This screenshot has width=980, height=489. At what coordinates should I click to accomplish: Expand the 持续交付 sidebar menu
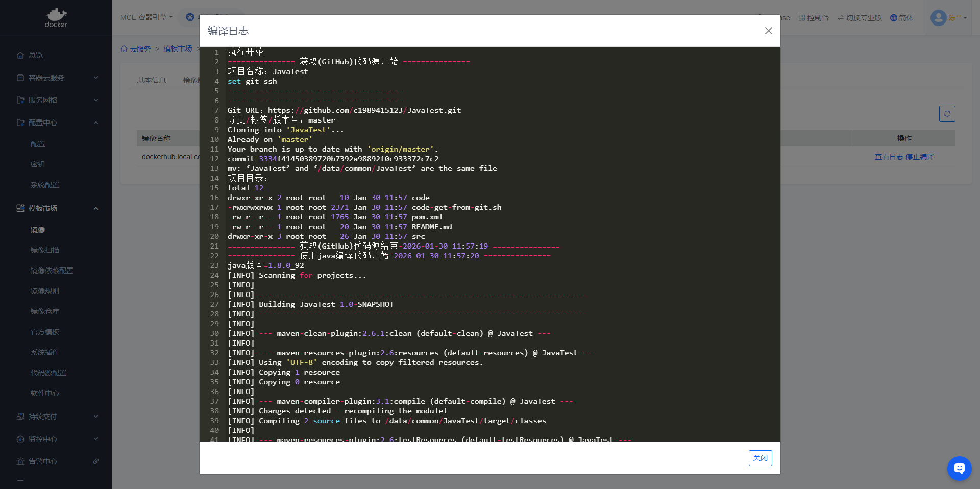(x=56, y=417)
